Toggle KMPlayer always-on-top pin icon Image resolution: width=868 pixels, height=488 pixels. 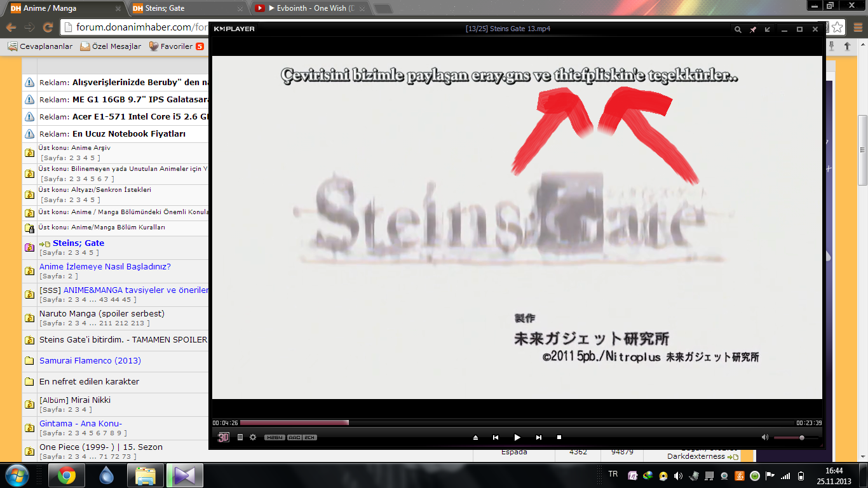[x=753, y=29]
